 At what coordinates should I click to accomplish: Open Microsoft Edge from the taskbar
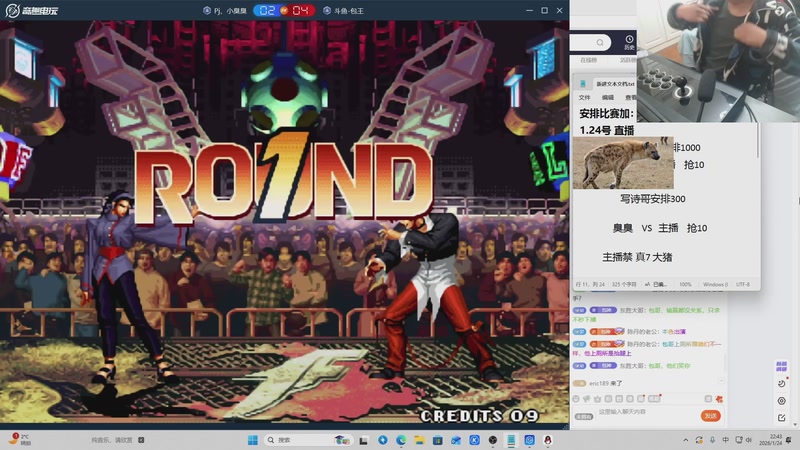401,440
